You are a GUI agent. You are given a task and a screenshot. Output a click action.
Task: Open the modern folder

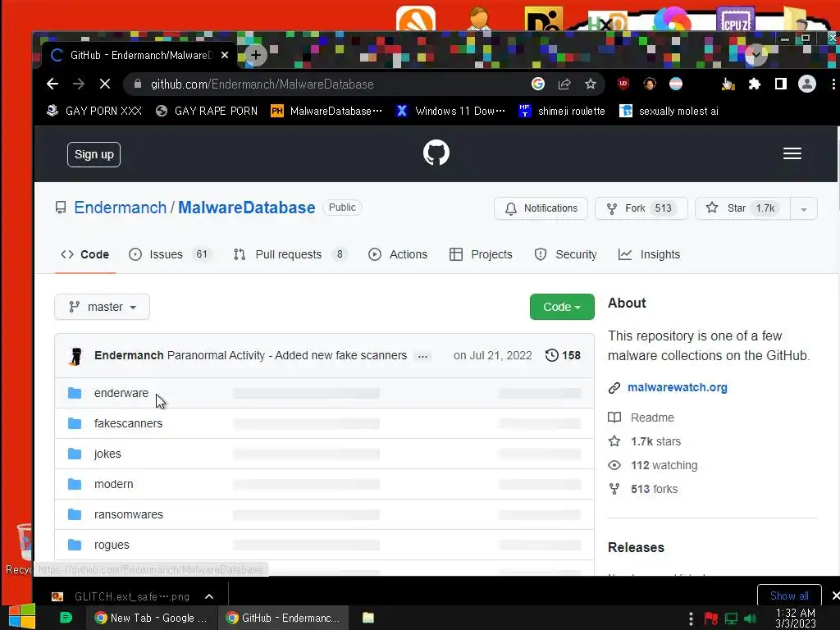[x=113, y=484]
